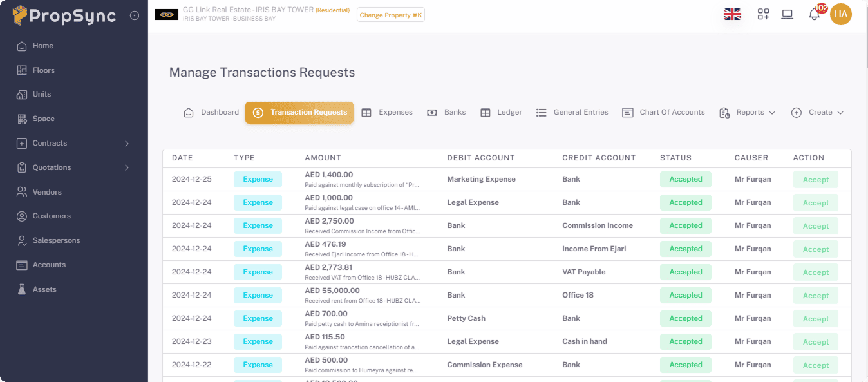
Task: Click the GG Link company logo thumbnail
Action: click(x=167, y=14)
